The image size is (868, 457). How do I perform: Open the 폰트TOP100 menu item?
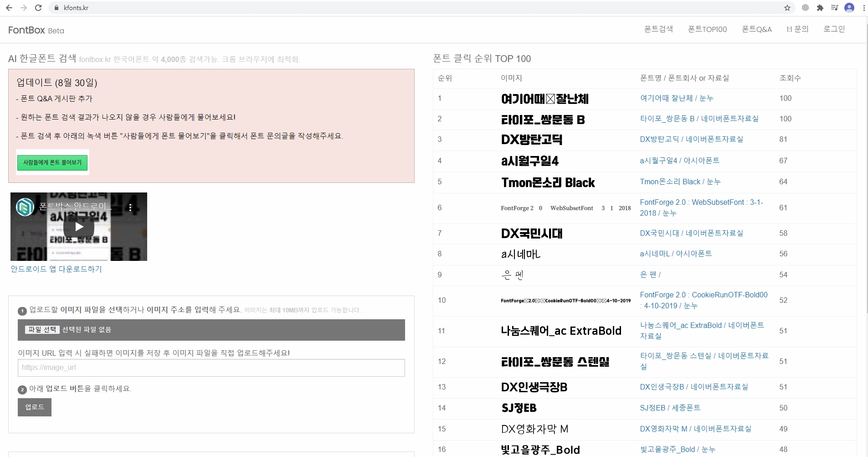pos(707,29)
